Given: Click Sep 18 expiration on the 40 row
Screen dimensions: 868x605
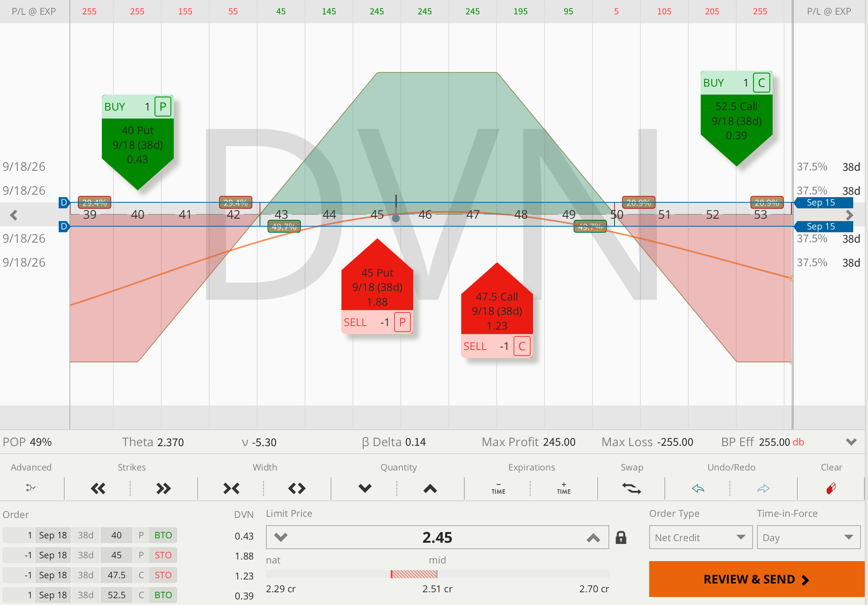Looking at the screenshot, I should (x=53, y=535).
